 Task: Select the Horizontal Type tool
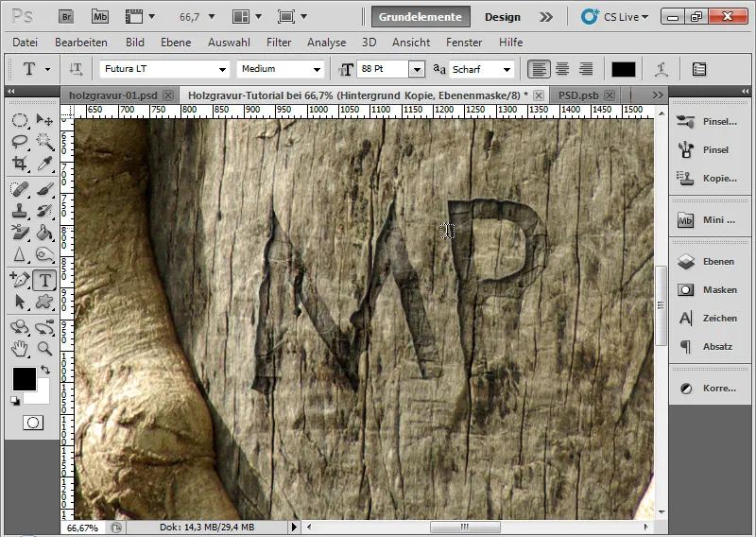point(44,280)
